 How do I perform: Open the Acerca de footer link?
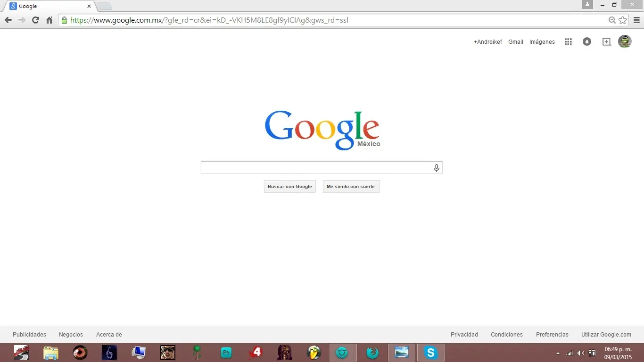[x=109, y=335]
